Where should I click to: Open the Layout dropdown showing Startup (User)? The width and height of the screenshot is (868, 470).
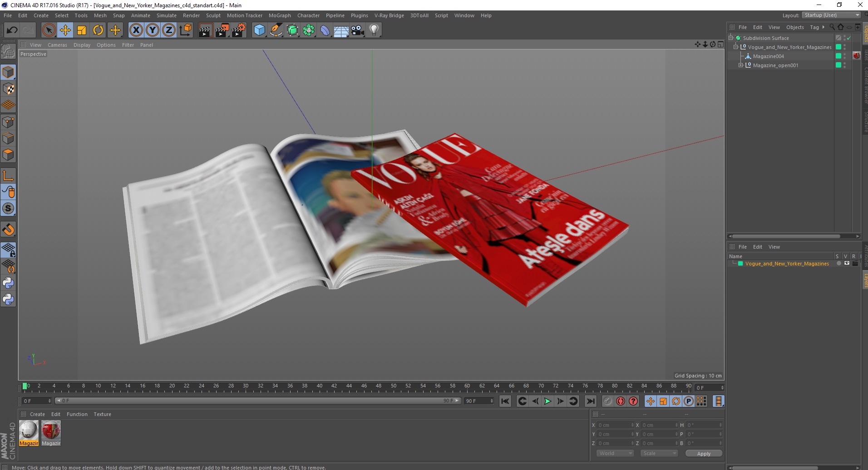coord(831,15)
